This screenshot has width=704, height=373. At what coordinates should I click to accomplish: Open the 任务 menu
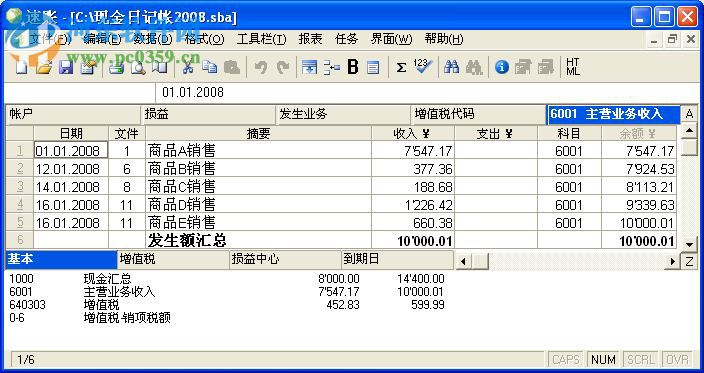point(346,39)
